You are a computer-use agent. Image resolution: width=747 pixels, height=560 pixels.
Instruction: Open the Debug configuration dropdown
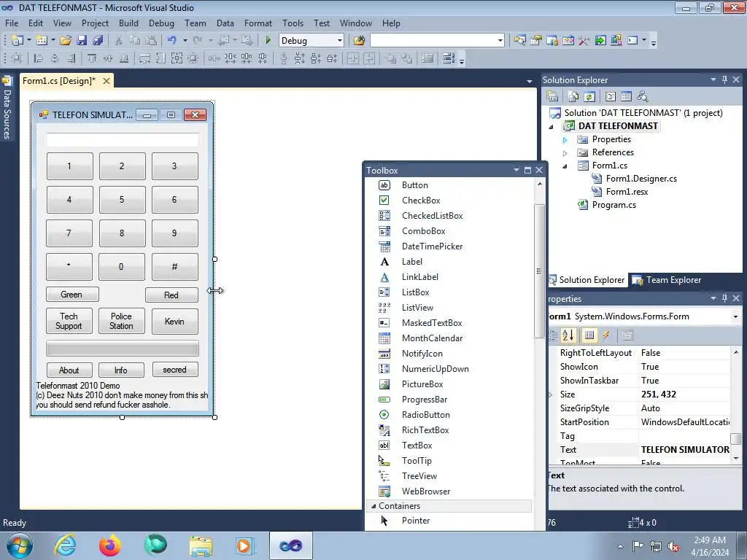(340, 41)
